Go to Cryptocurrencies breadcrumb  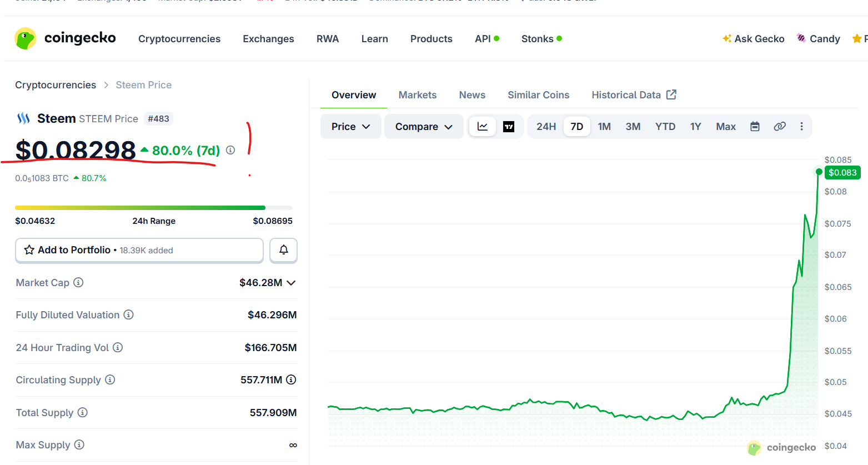56,85
